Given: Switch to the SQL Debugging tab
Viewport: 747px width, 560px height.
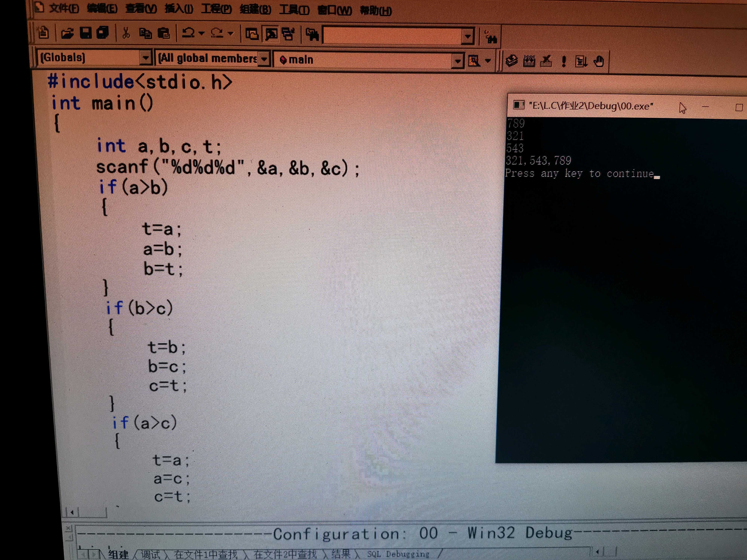Looking at the screenshot, I should coord(399,554).
